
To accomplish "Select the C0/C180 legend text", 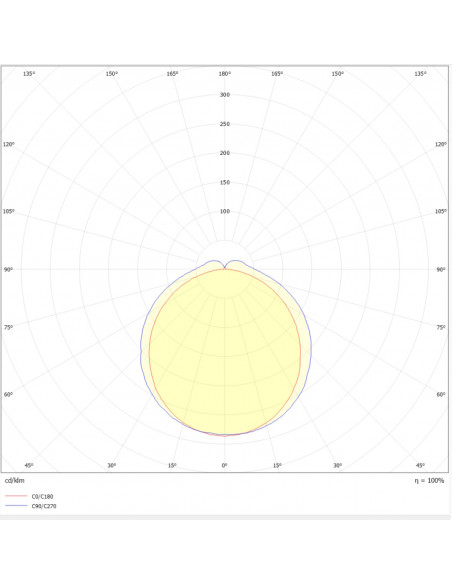I will click(x=42, y=496).
